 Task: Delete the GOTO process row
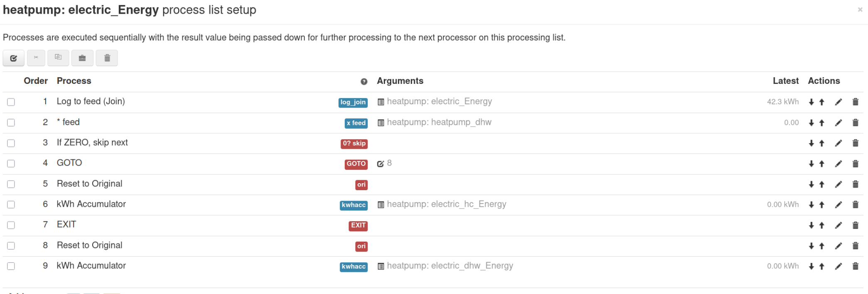point(855,164)
